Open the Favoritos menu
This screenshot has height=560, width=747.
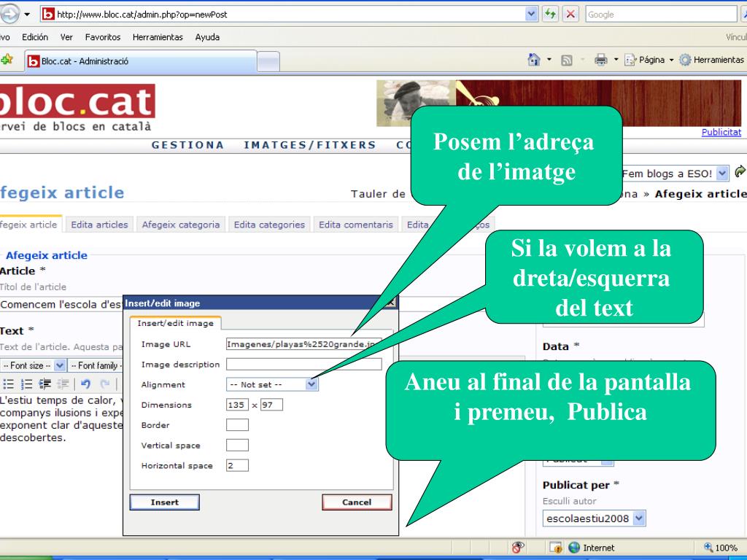(x=103, y=37)
